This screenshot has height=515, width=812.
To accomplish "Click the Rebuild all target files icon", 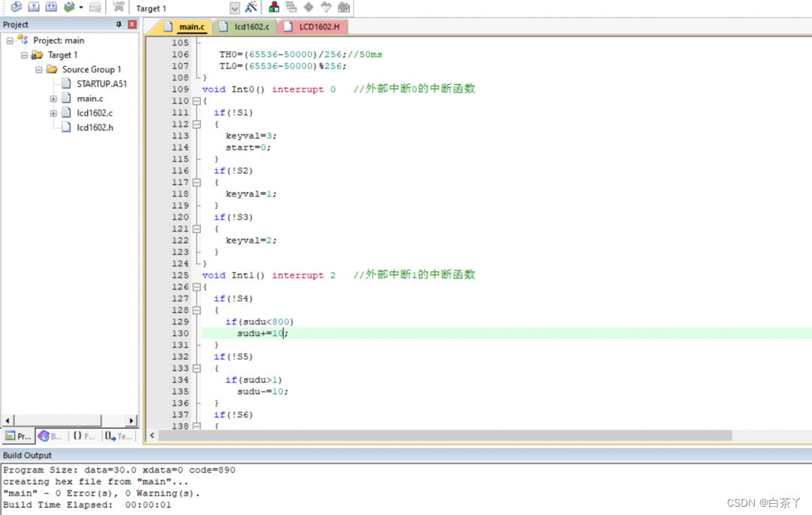I will point(51,8).
